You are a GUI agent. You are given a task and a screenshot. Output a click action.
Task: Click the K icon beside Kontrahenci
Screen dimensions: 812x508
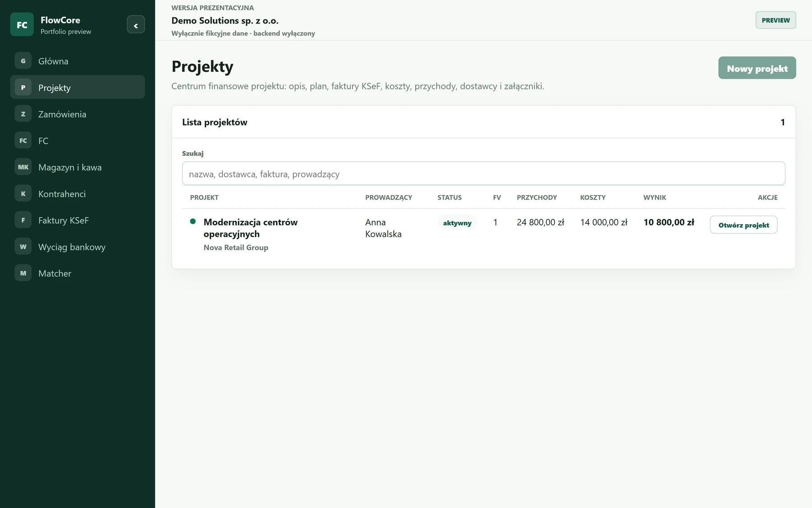tap(23, 193)
